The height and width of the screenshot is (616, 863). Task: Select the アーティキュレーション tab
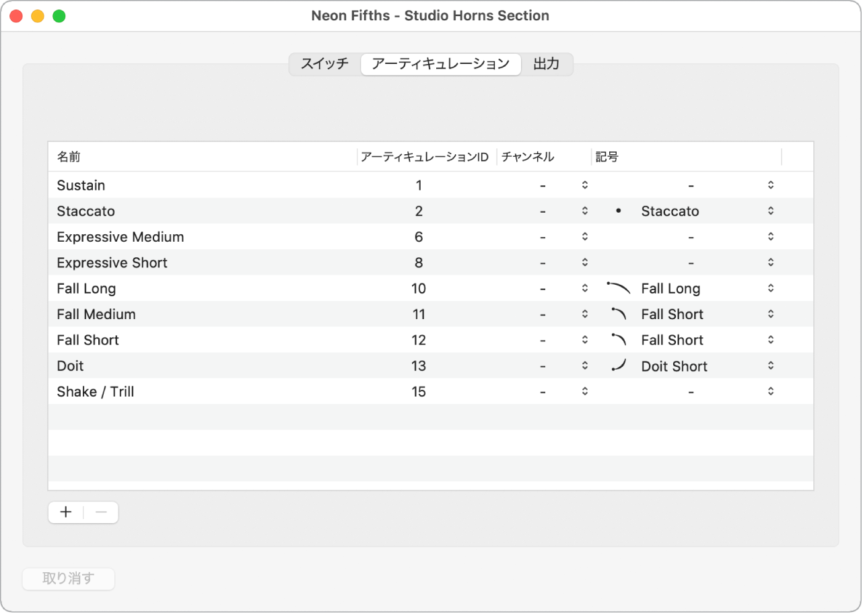pyautogui.click(x=441, y=64)
